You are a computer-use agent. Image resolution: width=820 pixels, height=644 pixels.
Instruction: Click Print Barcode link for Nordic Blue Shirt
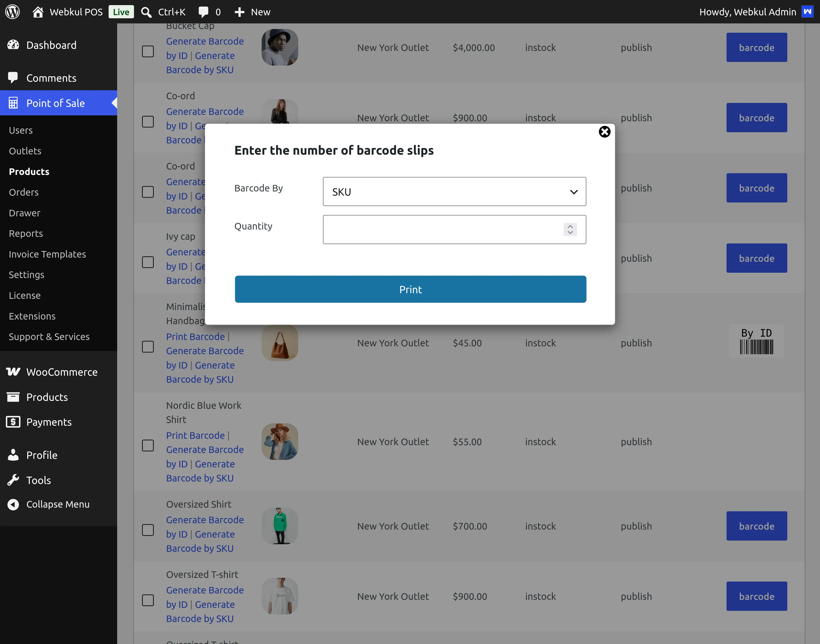[195, 435]
